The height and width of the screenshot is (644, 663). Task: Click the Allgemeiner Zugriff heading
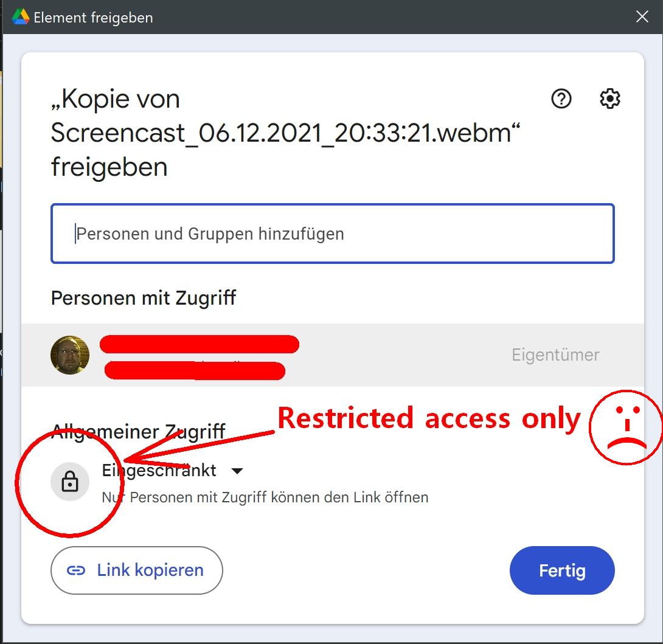[x=138, y=432]
